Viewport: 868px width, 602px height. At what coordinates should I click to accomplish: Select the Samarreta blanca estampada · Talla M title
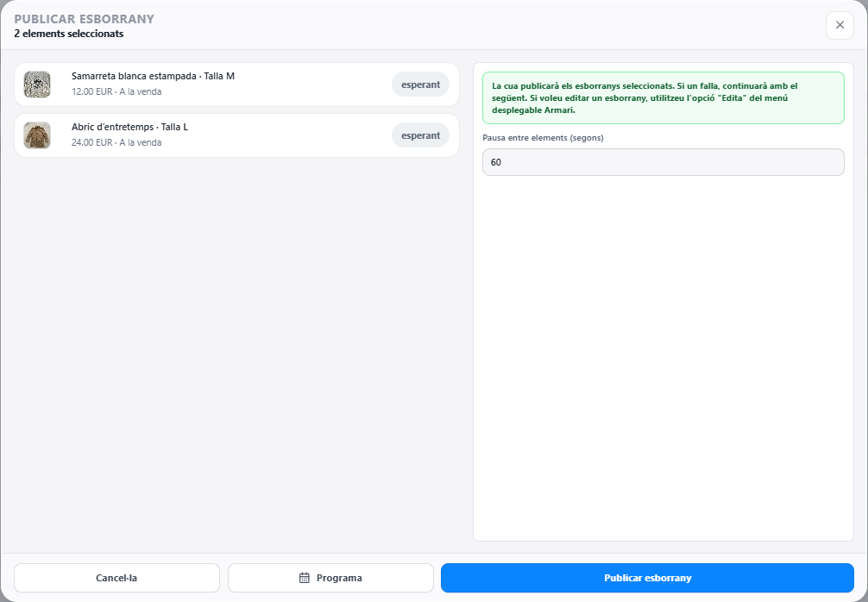pyautogui.click(x=153, y=76)
